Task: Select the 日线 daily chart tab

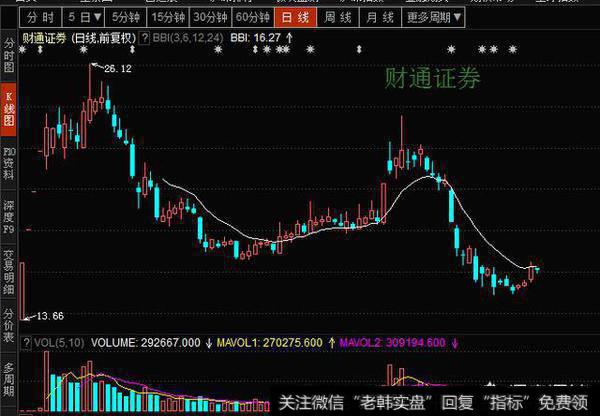Action: click(295, 17)
